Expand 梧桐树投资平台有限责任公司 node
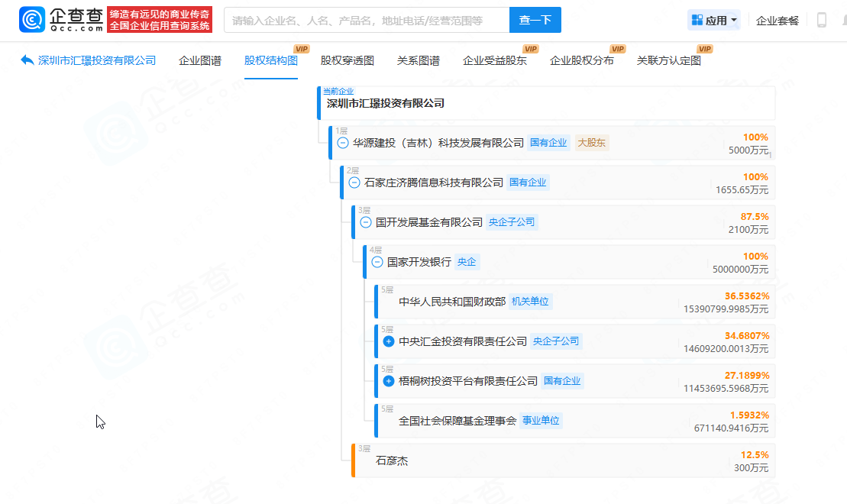The image size is (847, 504). pos(389,381)
